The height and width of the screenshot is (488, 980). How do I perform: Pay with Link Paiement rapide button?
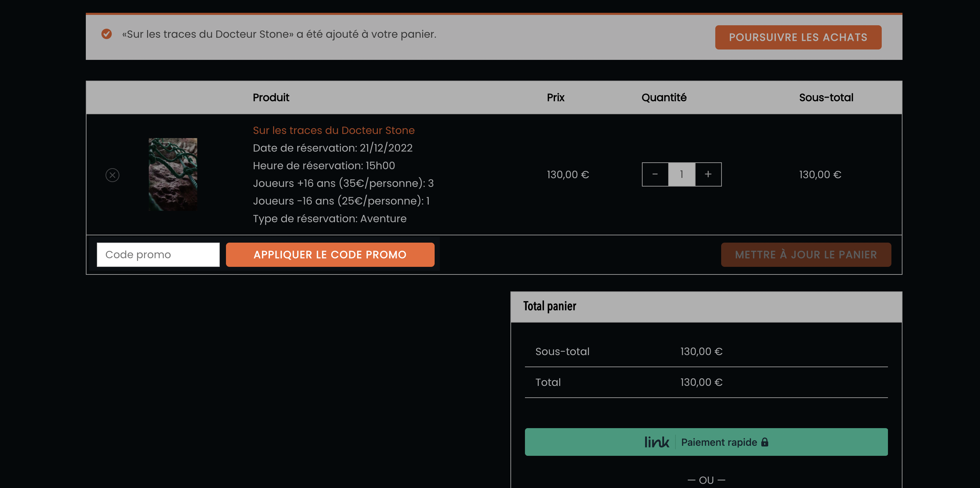[x=706, y=442]
